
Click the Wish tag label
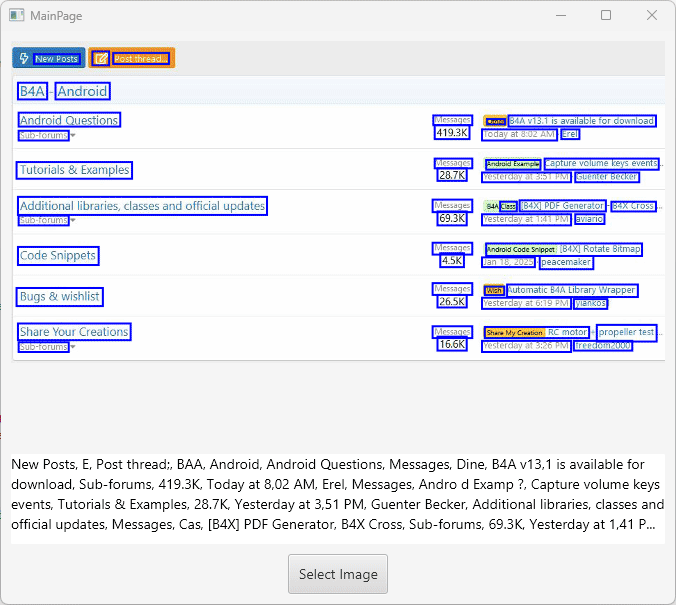[494, 290]
